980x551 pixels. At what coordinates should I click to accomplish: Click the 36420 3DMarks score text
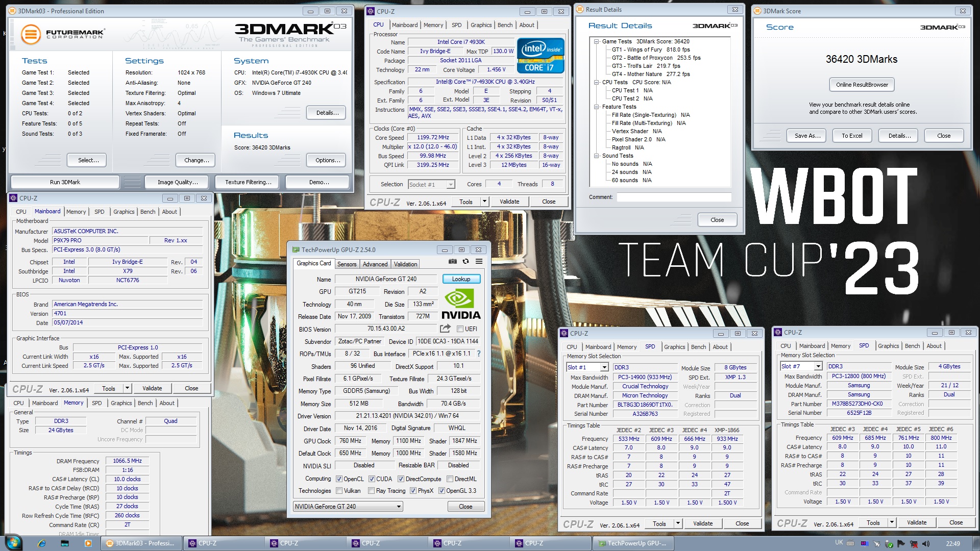(861, 59)
